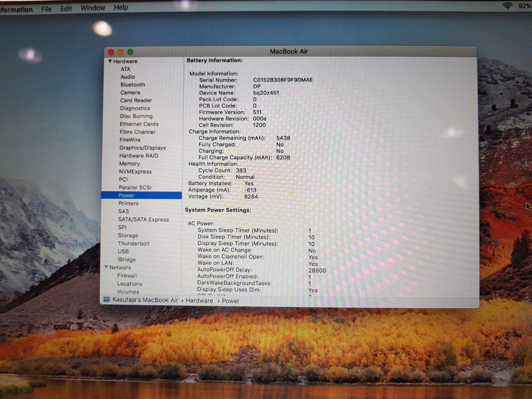Click Kasutaja's MacBook Air in path bar
The image size is (532, 399).
tap(145, 300)
